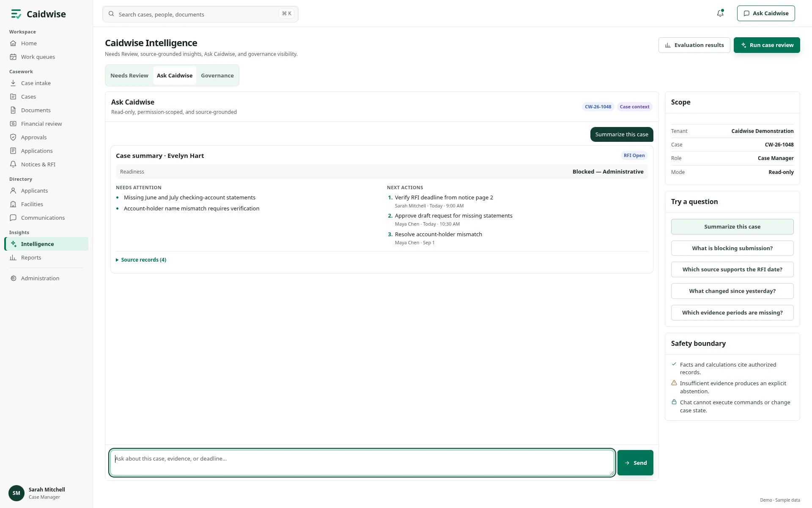Click the Documents file icon

[13, 110]
